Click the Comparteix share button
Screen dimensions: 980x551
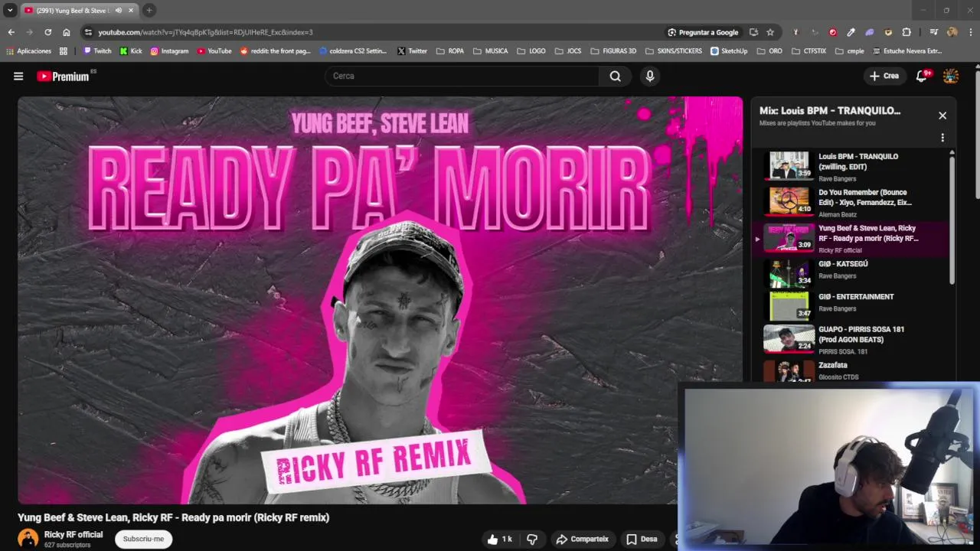pos(582,539)
